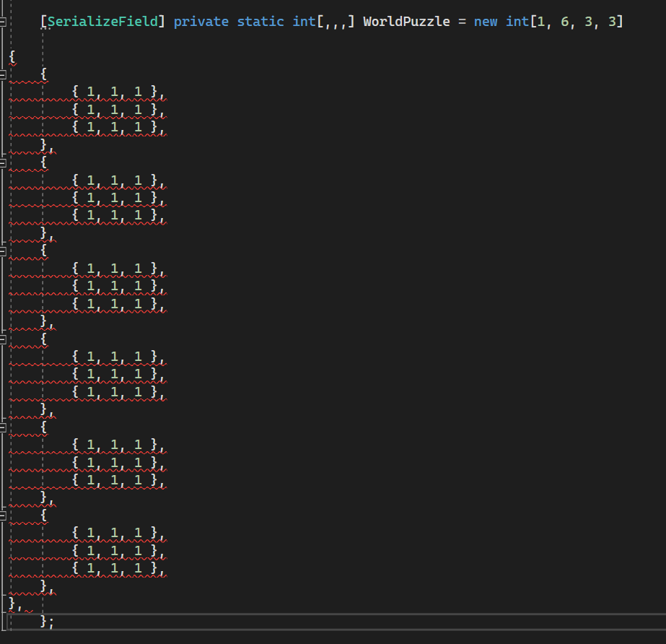Click the new keyword

point(486,22)
